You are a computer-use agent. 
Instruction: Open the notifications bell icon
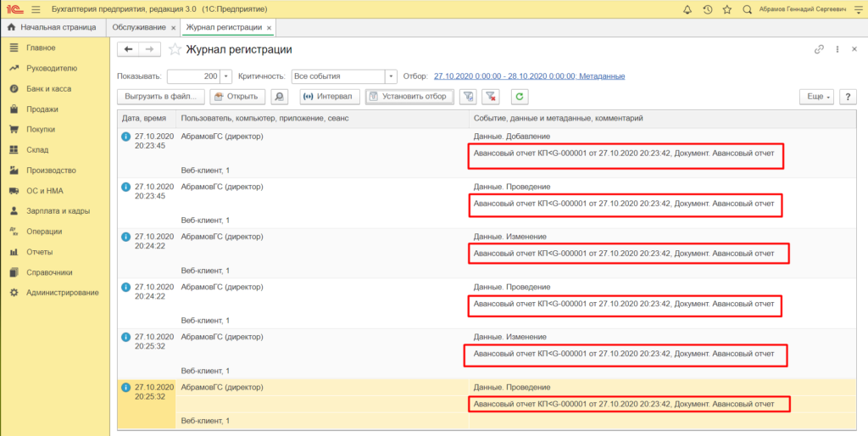pyautogui.click(x=687, y=9)
